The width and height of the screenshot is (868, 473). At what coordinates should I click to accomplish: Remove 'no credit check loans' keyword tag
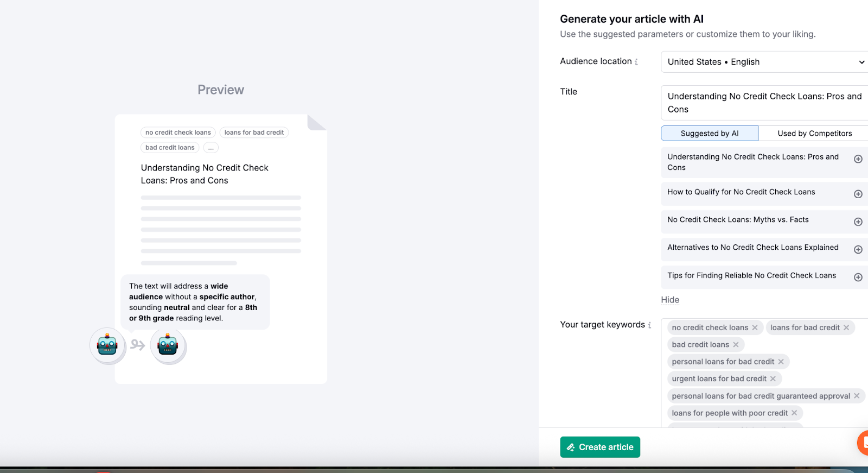pyautogui.click(x=755, y=327)
